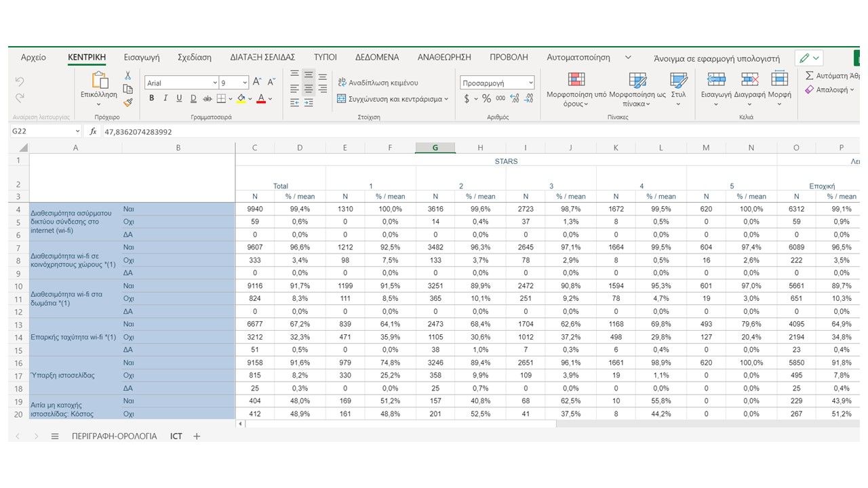This screenshot has height=488, width=868.
Task: Open the Στυλ (Cell Styles) gallery
Action: [x=679, y=89]
